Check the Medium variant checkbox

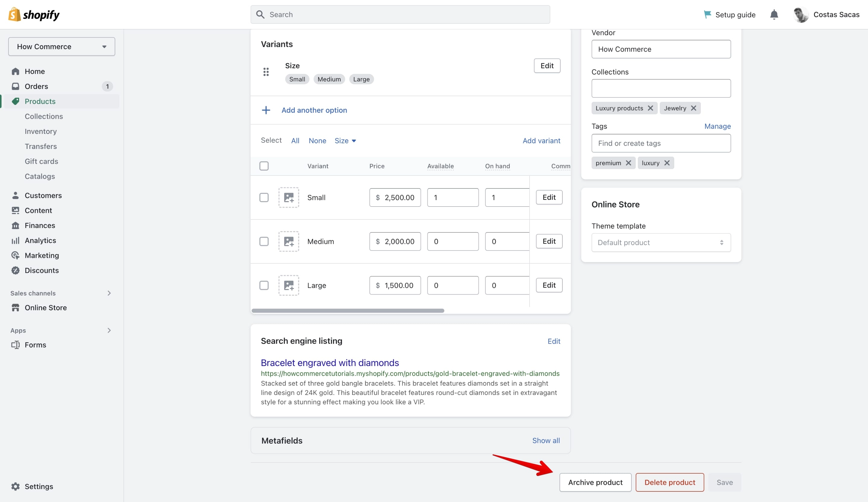(x=264, y=241)
